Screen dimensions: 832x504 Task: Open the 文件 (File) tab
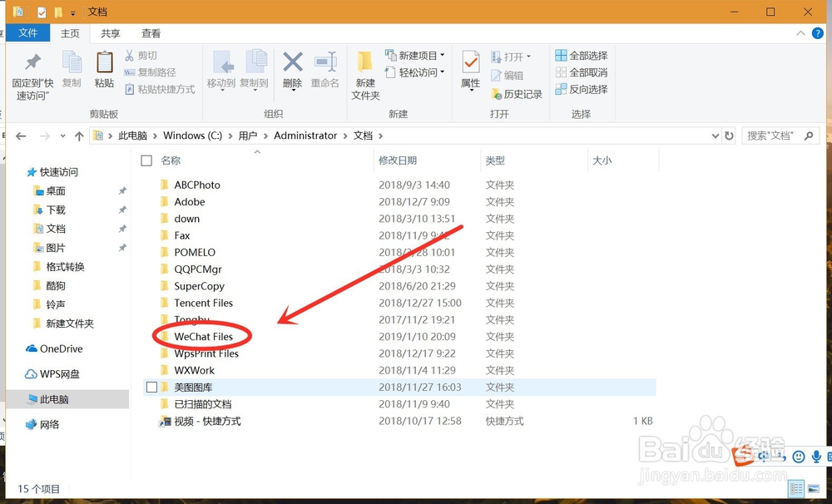point(28,33)
